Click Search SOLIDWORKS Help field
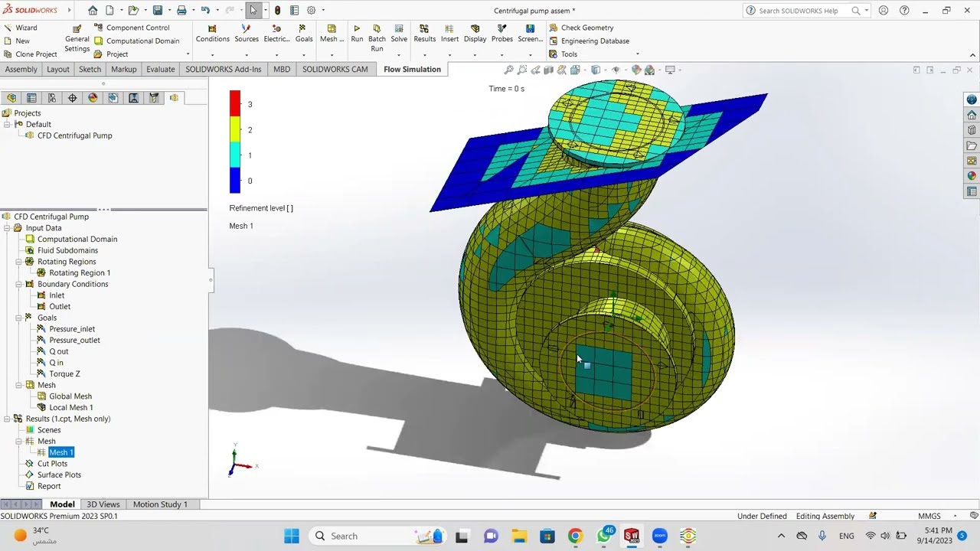This screenshot has width=980, height=551. (x=799, y=11)
